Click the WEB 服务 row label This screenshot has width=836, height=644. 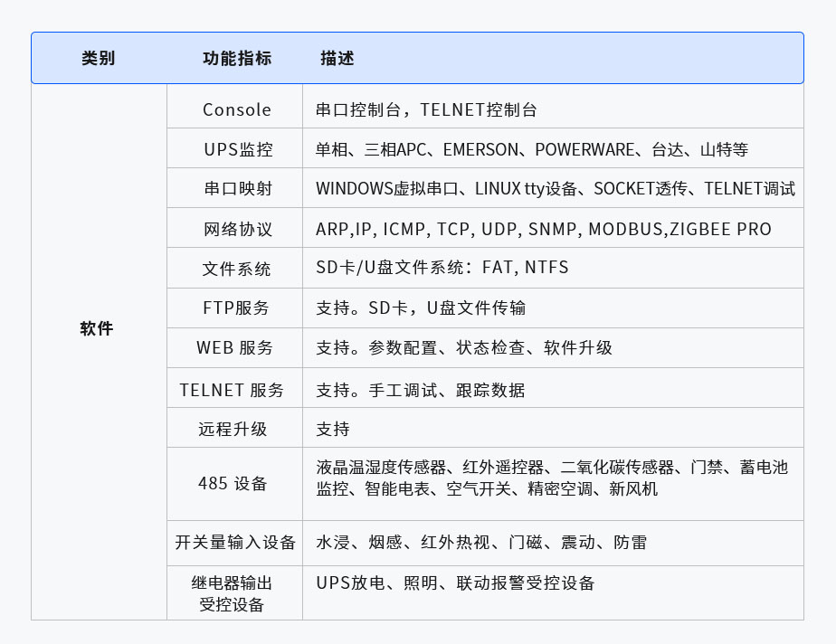pos(234,347)
